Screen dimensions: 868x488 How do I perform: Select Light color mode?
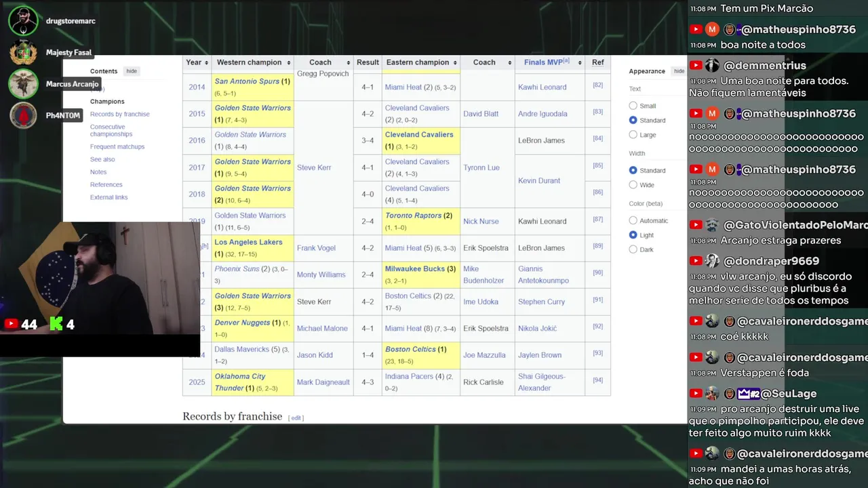[633, 235]
